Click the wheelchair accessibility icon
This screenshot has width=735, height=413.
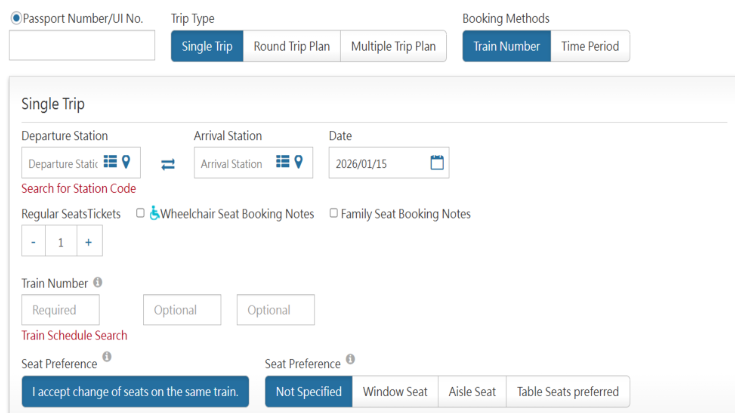(x=154, y=213)
